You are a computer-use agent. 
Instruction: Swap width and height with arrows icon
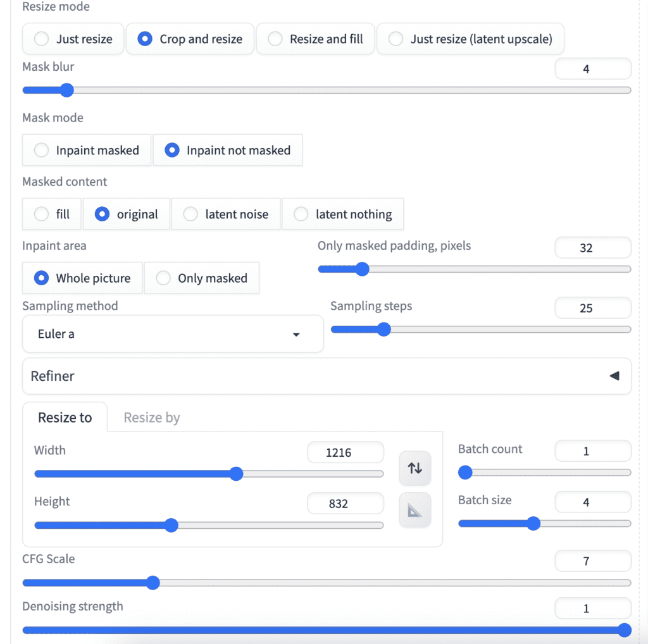415,468
